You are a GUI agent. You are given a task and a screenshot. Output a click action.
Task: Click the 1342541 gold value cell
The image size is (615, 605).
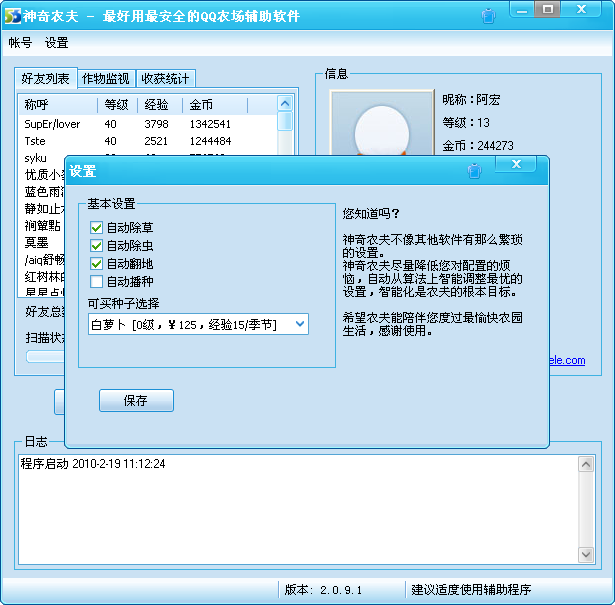click(x=210, y=124)
